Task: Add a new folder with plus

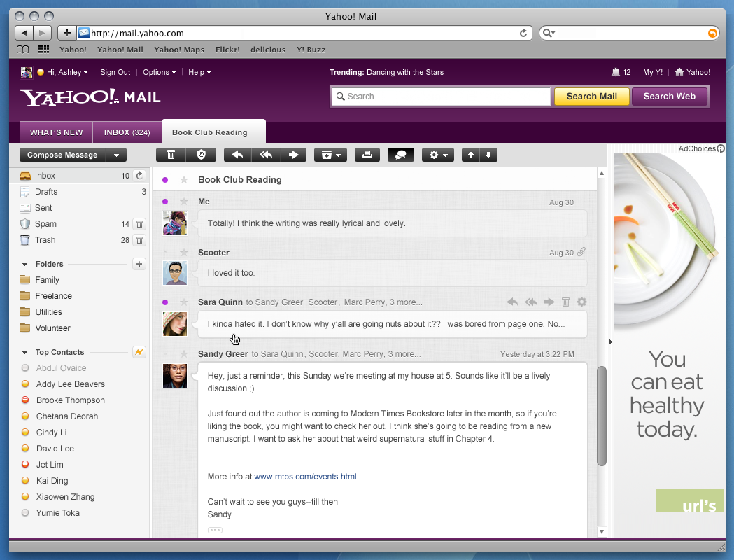Action: [139, 264]
